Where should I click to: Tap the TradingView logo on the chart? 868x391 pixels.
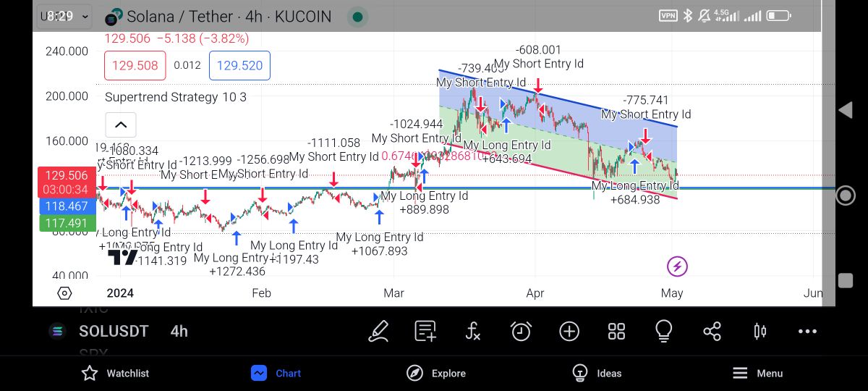[x=122, y=257]
